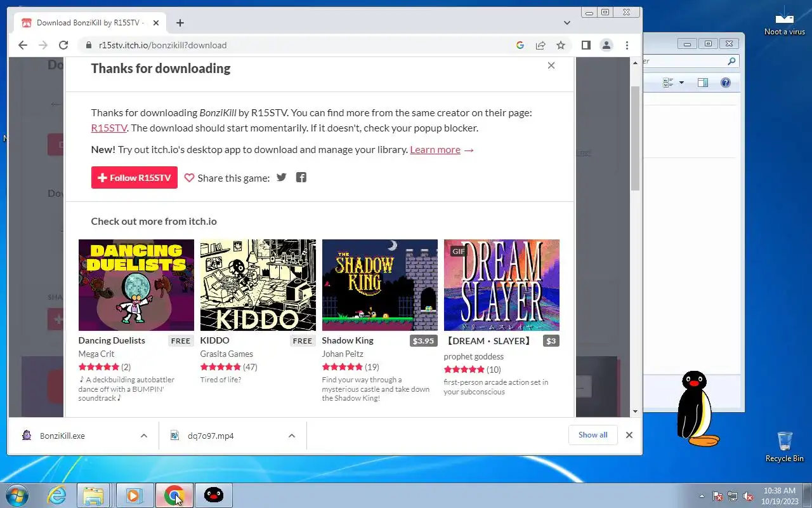This screenshot has height=508, width=812.
Task: Show hidden system tray icons arrow
Action: tap(702, 496)
